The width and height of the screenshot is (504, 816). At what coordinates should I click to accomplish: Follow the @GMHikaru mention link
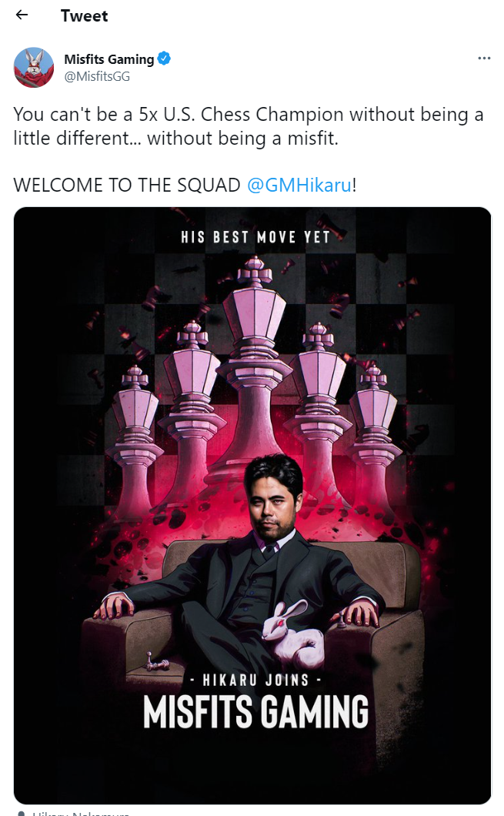[299, 186]
